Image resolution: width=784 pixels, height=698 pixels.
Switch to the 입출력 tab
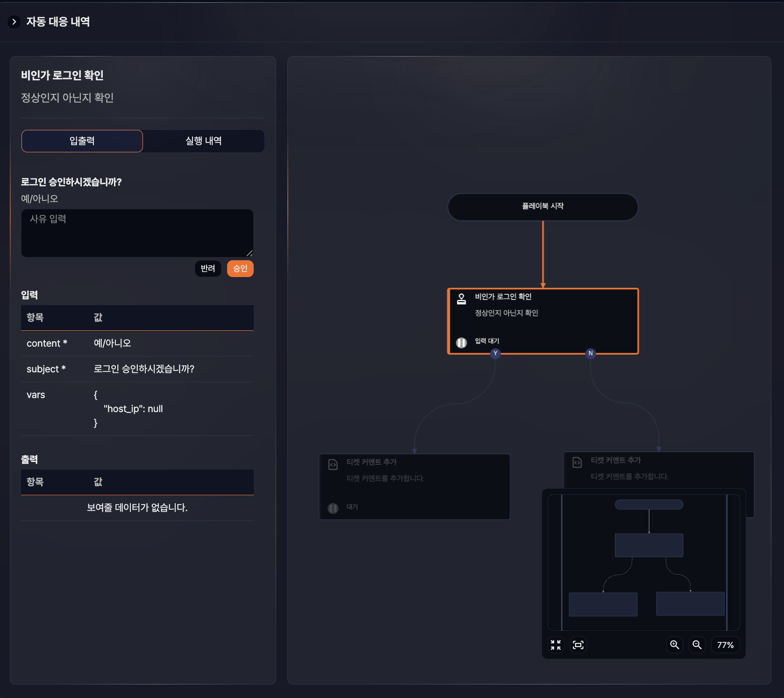(82, 141)
